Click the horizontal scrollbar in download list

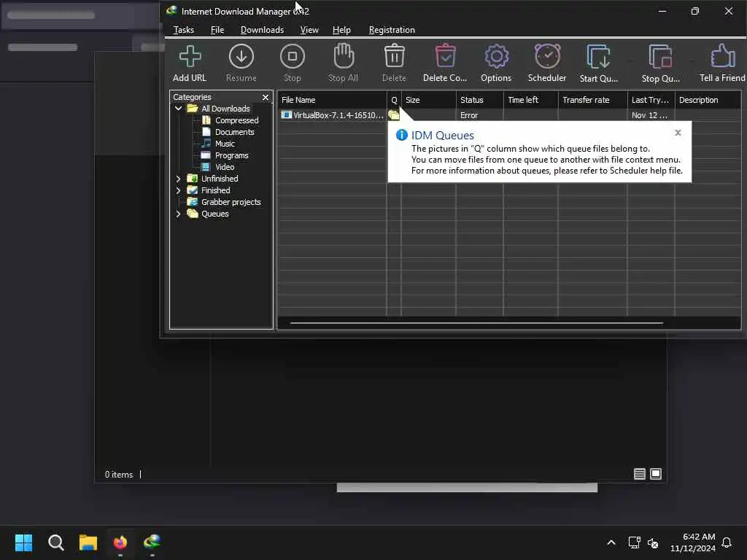pyautogui.click(x=476, y=323)
